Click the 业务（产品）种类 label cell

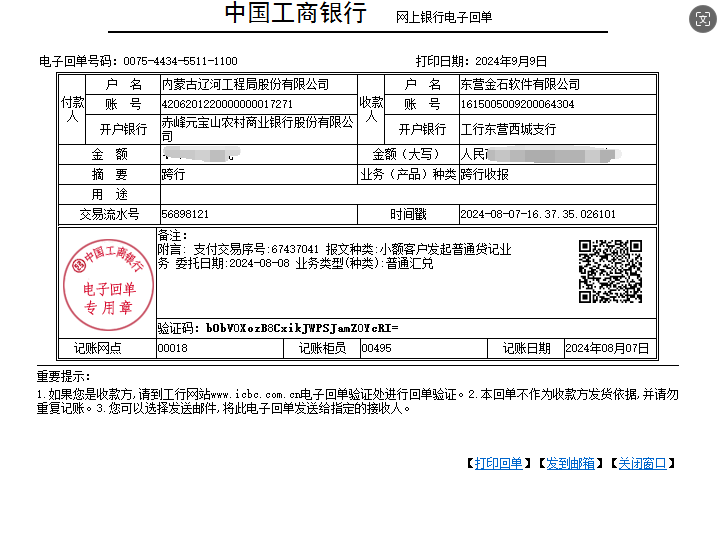[408, 175]
